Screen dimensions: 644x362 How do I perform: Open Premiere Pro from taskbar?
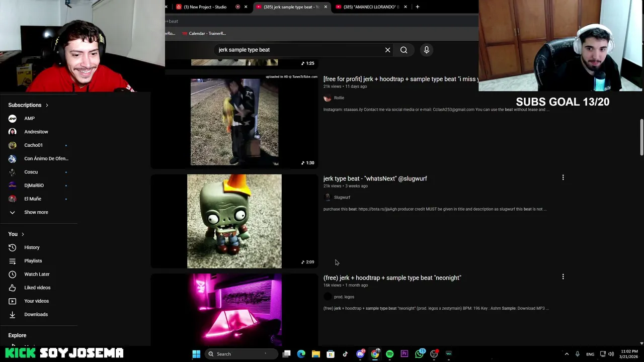point(405,354)
